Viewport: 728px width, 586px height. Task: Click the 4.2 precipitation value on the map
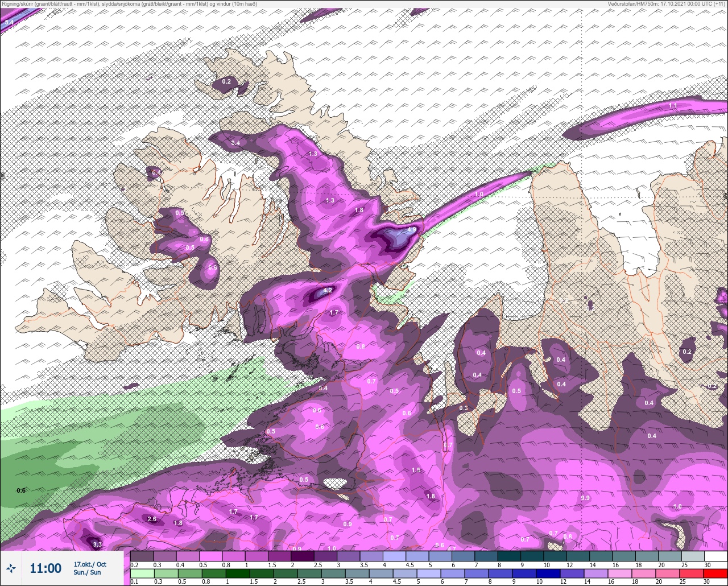(x=328, y=290)
